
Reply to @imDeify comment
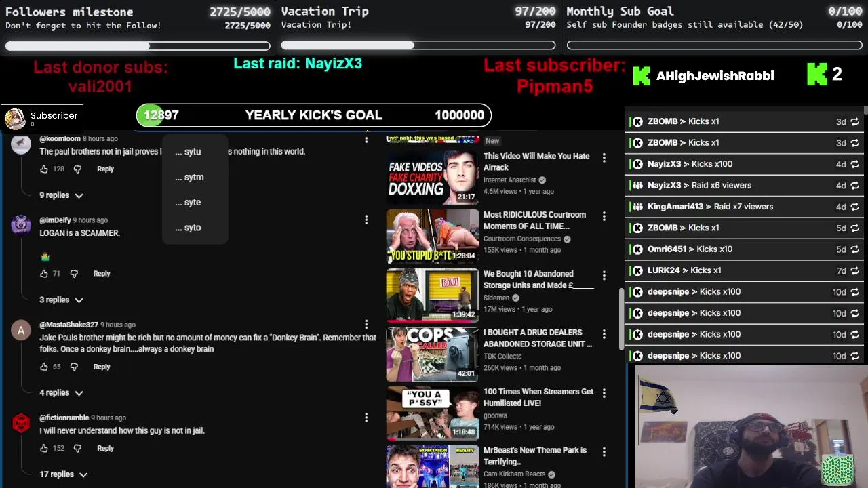pyautogui.click(x=102, y=274)
